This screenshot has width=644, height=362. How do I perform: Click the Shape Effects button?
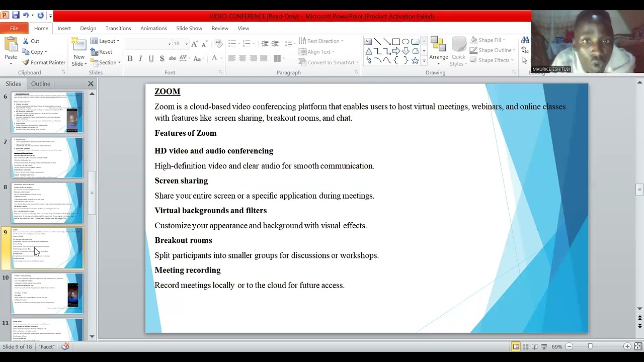point(492,60)
